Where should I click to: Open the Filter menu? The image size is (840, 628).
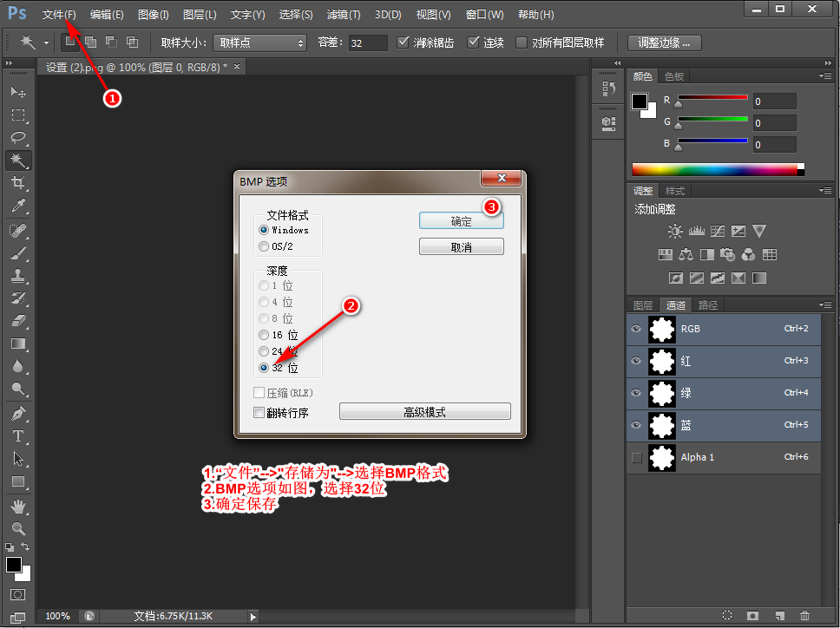[344, 15]
